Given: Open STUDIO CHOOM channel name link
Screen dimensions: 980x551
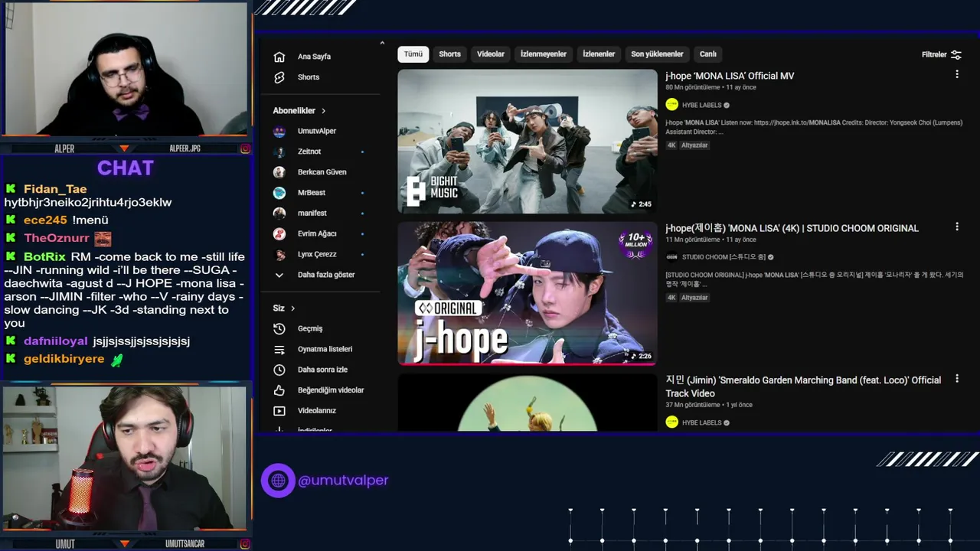Looking at the screenshot, I should (x=725, y=257).
